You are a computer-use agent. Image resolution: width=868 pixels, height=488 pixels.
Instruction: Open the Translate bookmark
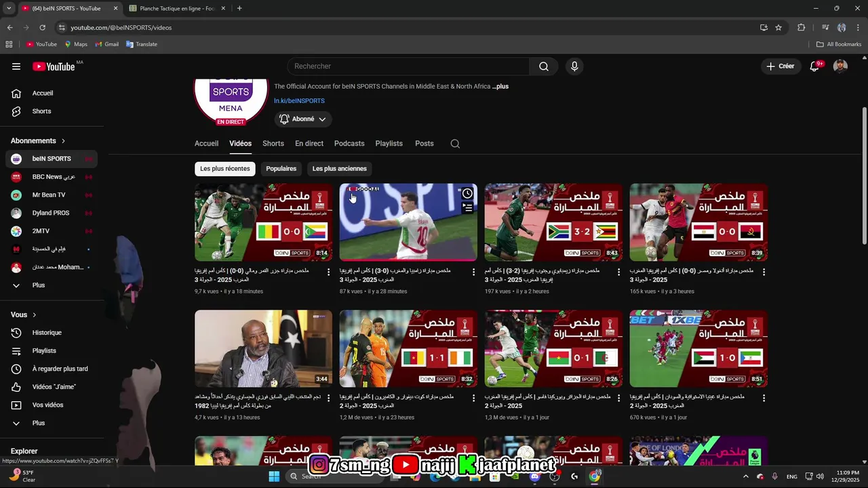tap(142, 44)
